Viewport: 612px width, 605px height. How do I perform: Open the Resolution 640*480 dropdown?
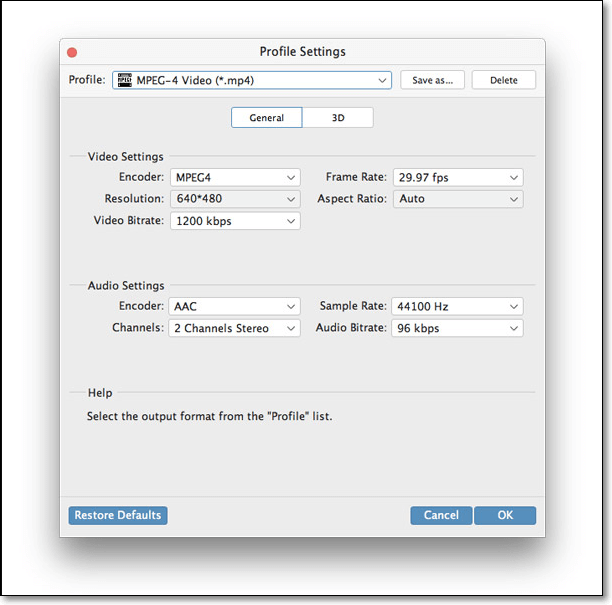coord(235,199)
